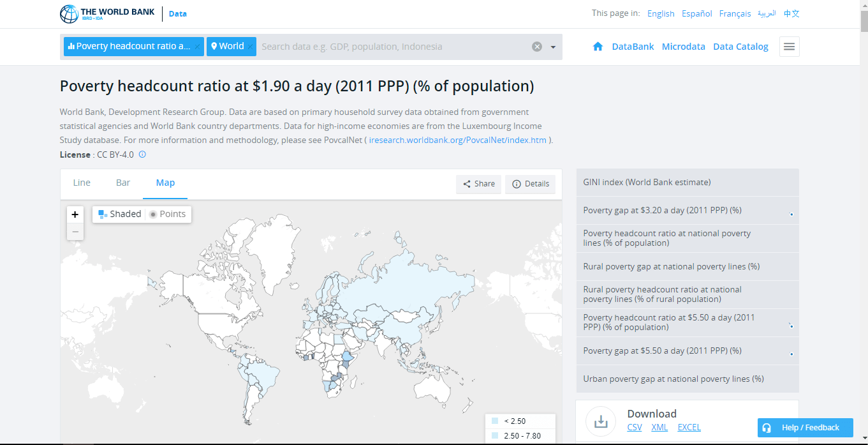
Task: Open the Details button
Action: pos(530,184)
